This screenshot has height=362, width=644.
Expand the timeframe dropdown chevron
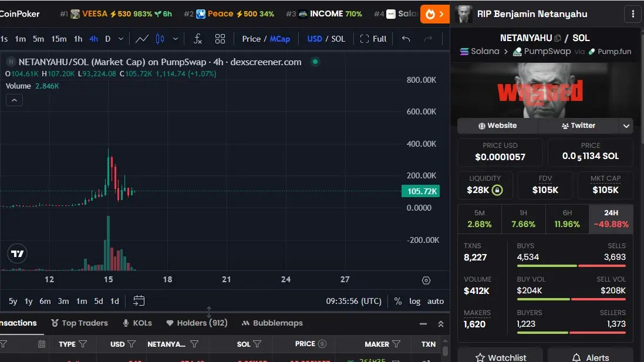coord(121,39)
